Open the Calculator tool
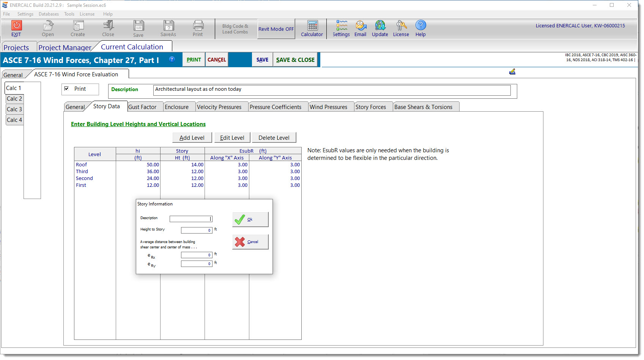The height and width of the screenshot is (360, 644). pos(312,25)
